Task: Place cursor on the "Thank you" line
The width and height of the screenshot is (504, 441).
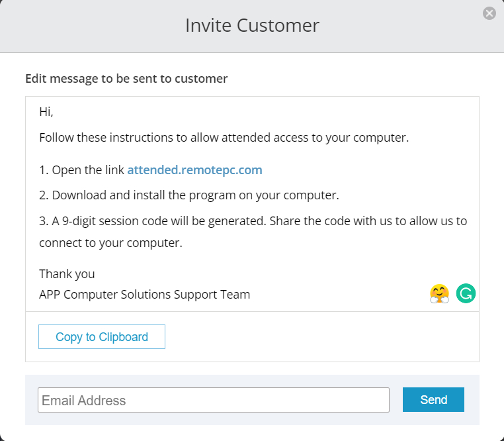Action: click(x=67, y=273)
